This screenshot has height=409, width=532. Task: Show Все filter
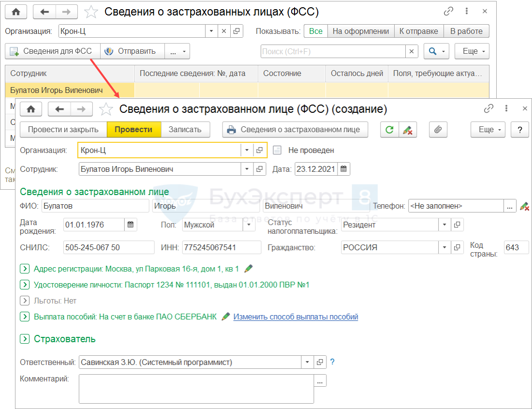pyautogui.click(x=315, y=31)
